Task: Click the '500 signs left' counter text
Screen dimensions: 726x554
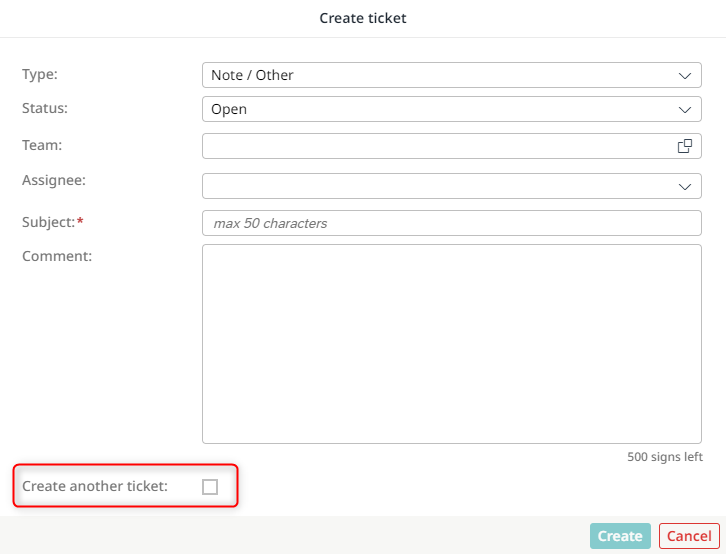Action: click(665, 457)
